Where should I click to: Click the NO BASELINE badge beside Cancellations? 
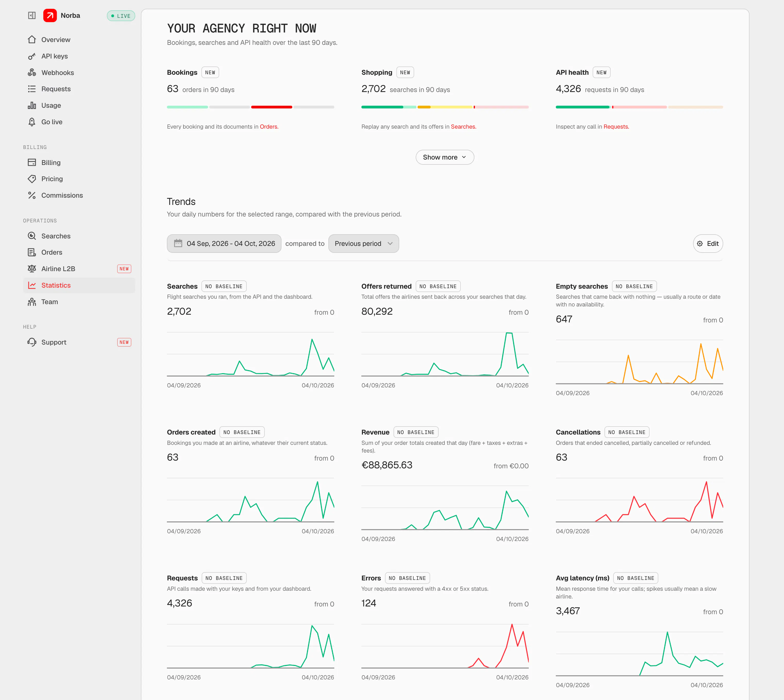(x=627, y=432)
